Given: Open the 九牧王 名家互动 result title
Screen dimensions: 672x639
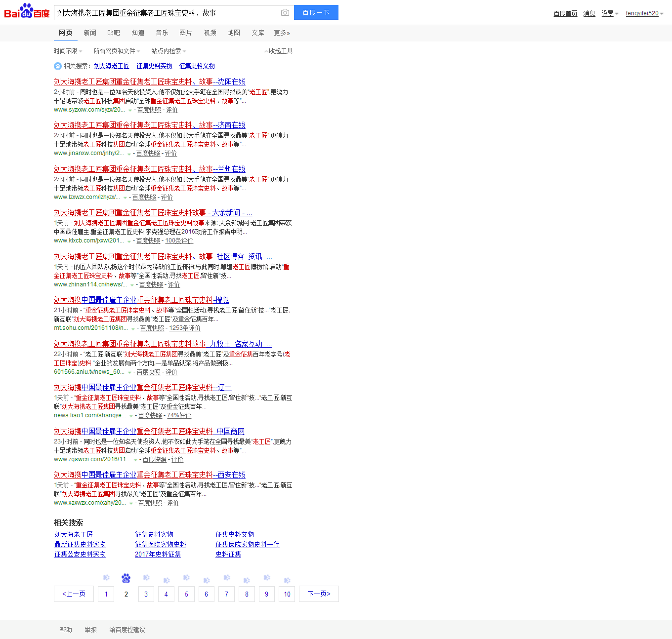Looking at the screenshot, I should click(163, 344).
